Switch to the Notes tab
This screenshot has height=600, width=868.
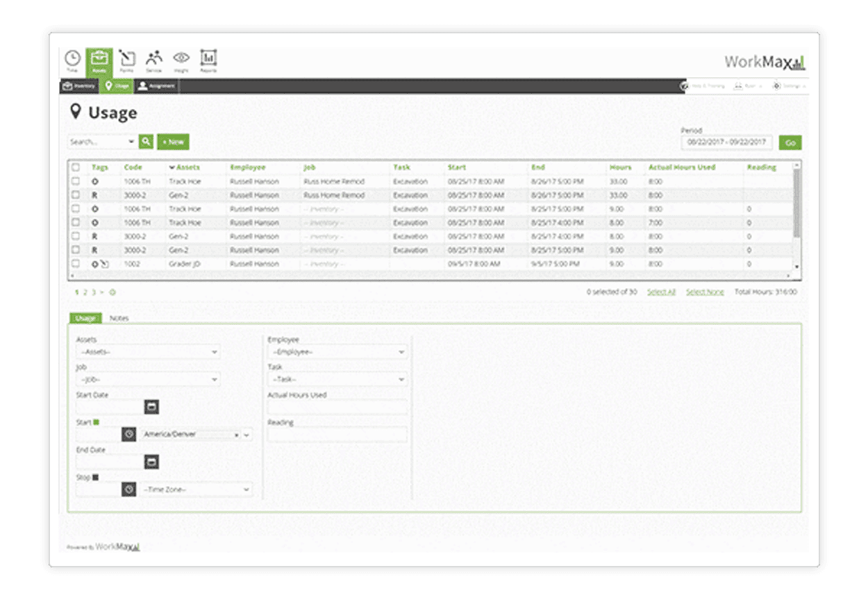point(119,318)
